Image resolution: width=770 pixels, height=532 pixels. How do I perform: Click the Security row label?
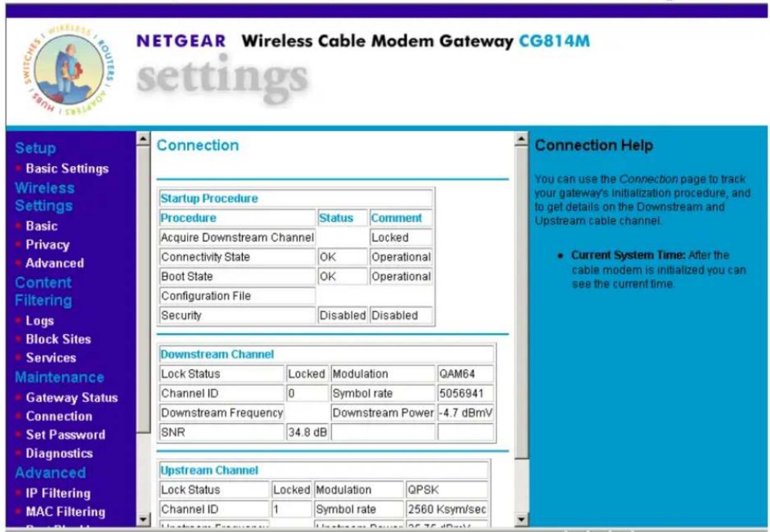click(x=237, y=316)
